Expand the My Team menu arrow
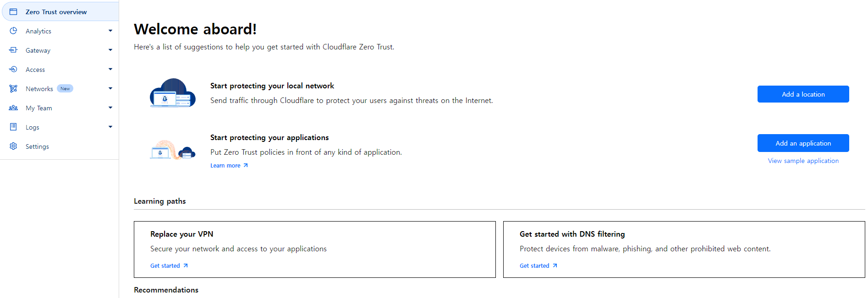The width and height of the screenshot is (868, 298). tap(110, 108)
